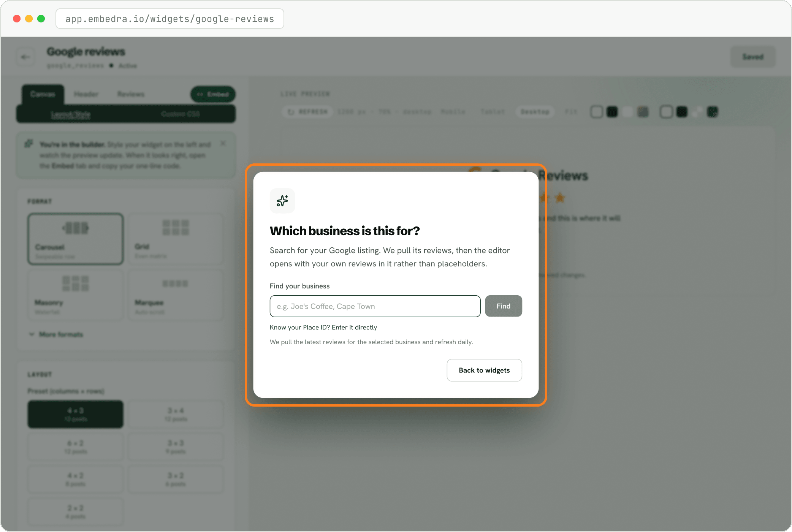Click the Find button
Viewport: 792px width, 532px height.
[x=504, y=306]
